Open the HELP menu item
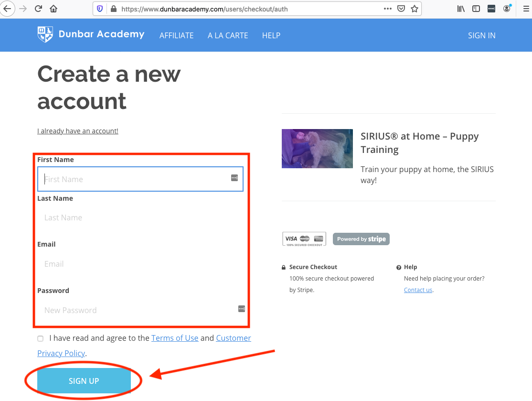532x401 pixels. 271,36
